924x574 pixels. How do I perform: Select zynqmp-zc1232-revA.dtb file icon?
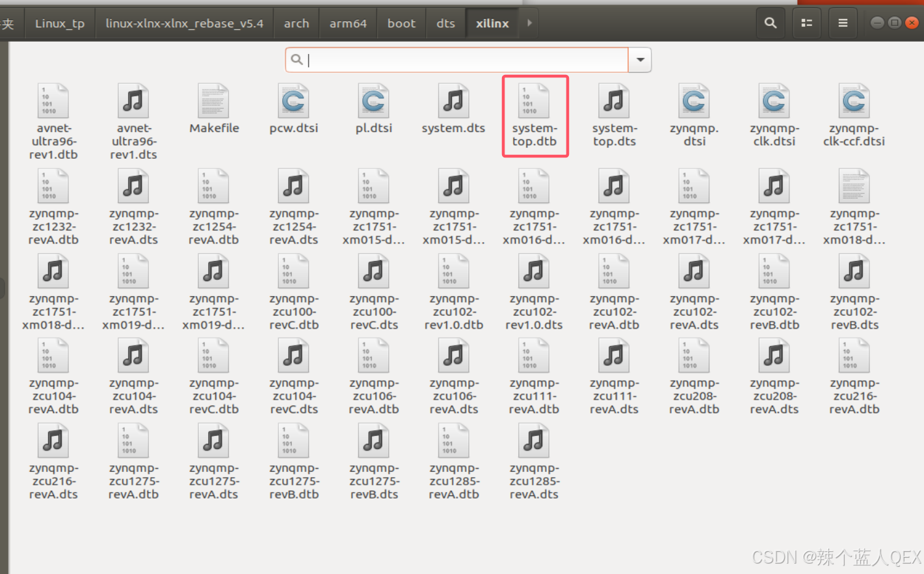53,186
